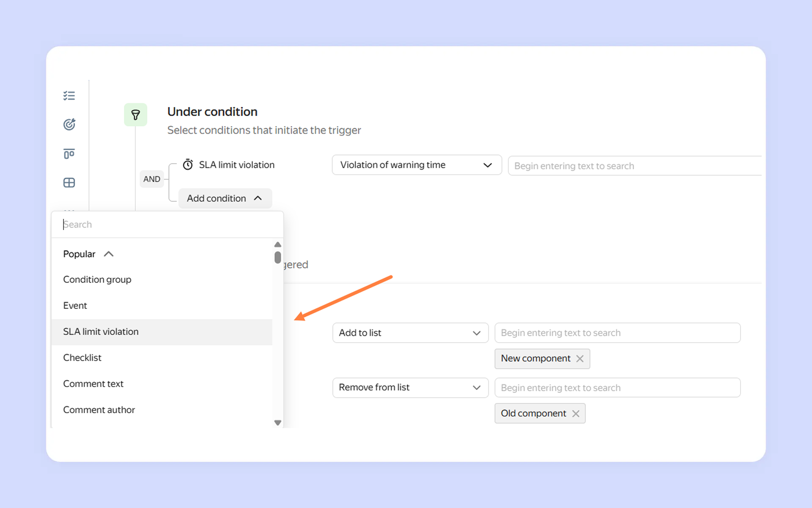The height and width of the screenshot is (508, 812).
Task: Click the boards icon in left sidebar
Action: 69,154
